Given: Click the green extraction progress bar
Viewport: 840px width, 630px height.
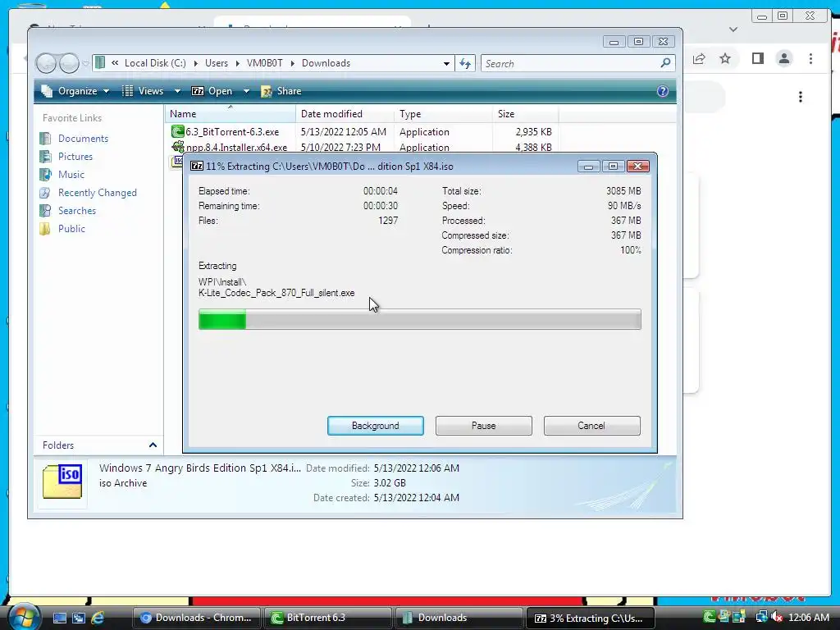Looking at the screenshot, I should click(419, 319).
